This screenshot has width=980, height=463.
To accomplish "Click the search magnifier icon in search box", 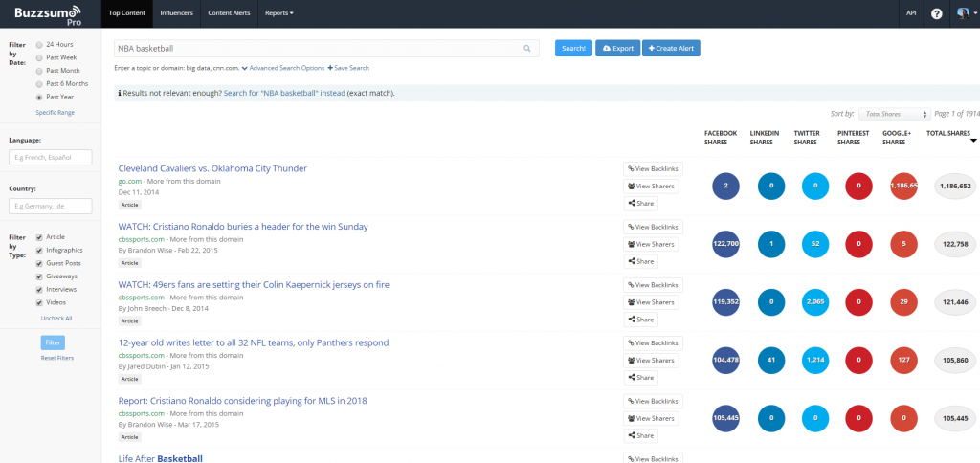I will [x=527, y=48].
